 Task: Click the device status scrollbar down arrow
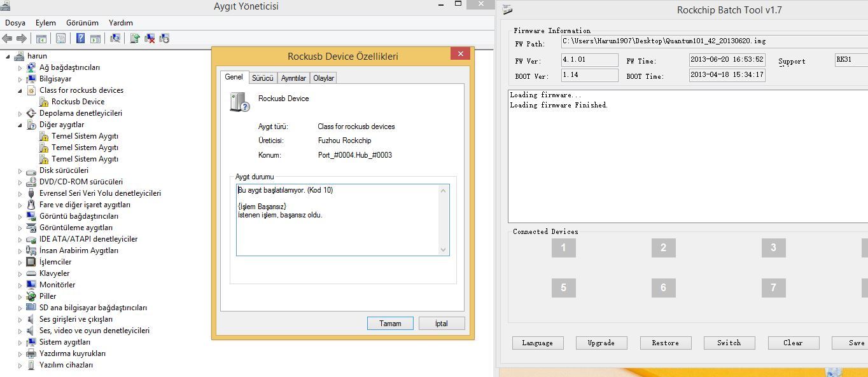point(444,250)
